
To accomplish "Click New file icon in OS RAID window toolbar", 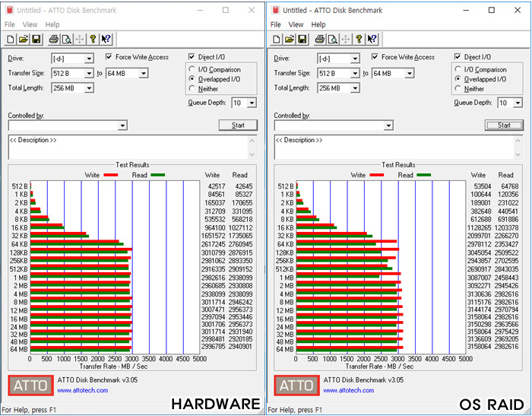I will click(x=277, y=40).
